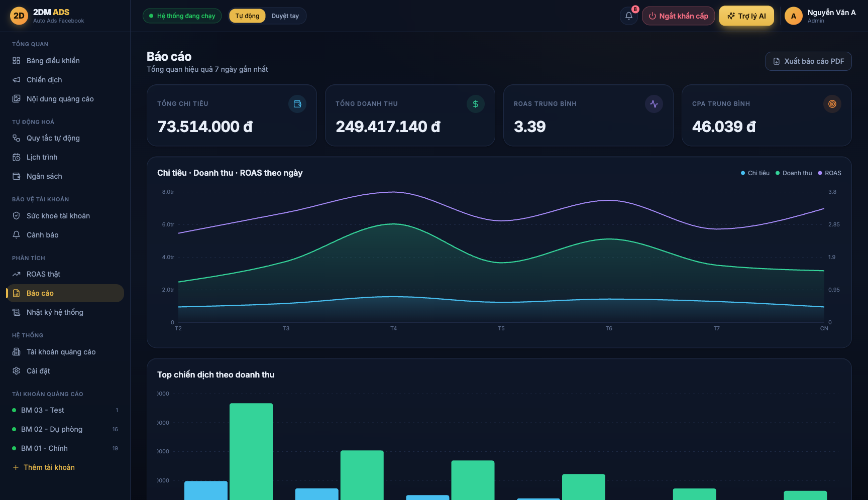Click Xuất báo cáo PDF button
The image size is (868, 500).
(808, 61)
